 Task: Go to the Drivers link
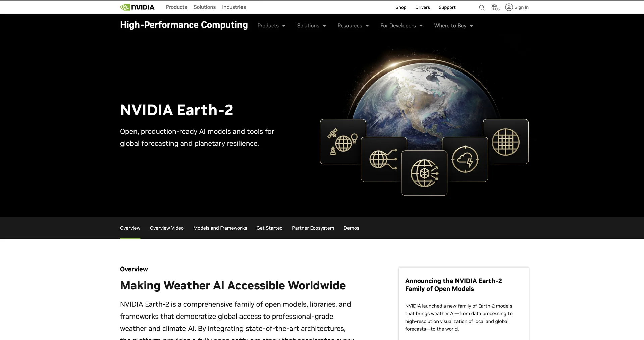[422, 7]
